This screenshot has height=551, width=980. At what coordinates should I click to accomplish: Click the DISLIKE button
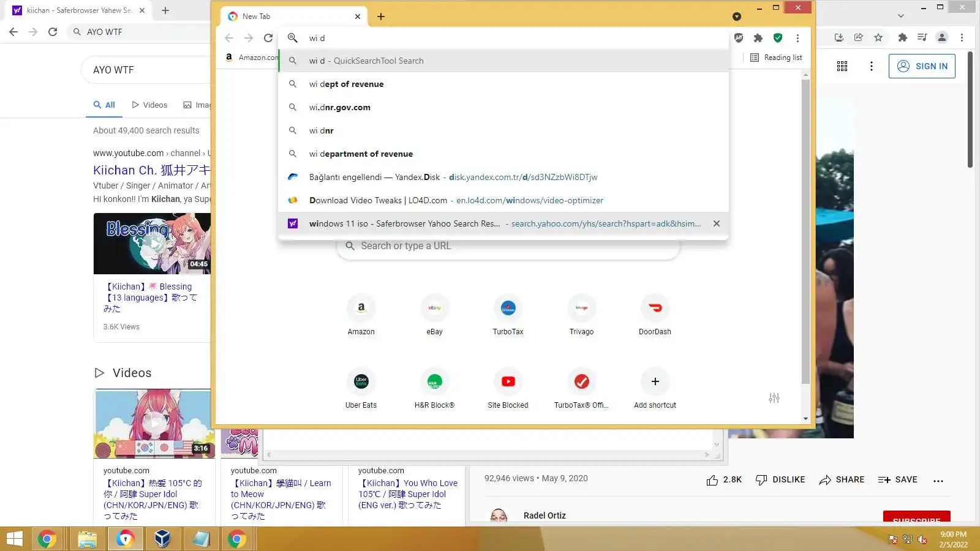(x=780, y=480)
